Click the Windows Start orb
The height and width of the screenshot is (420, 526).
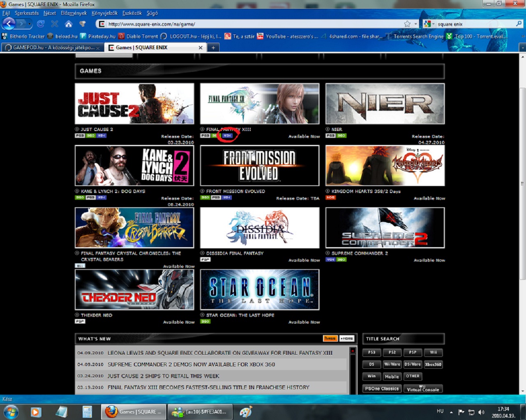[x=11, y=412]
